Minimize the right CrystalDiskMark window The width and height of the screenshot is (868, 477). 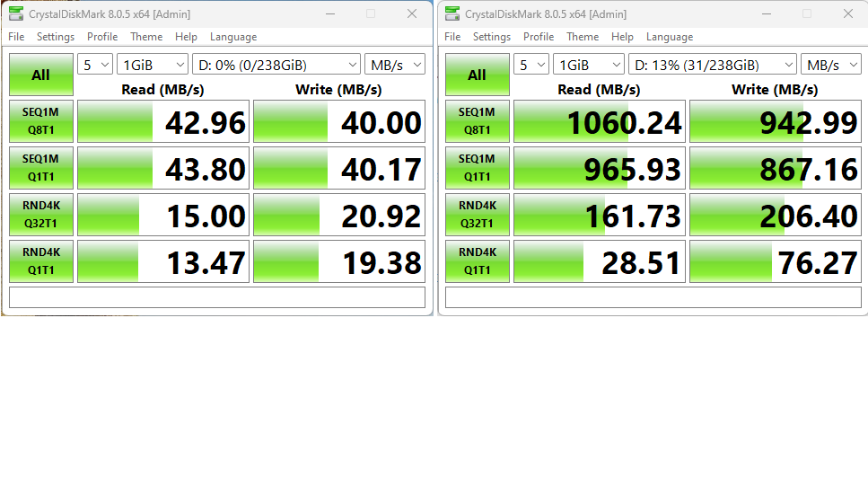click(767, 13)
